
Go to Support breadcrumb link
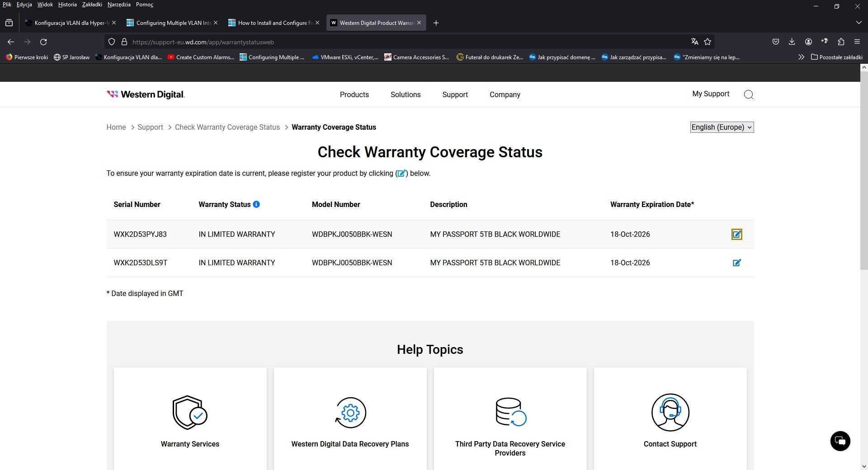click(x=150, y=127)
